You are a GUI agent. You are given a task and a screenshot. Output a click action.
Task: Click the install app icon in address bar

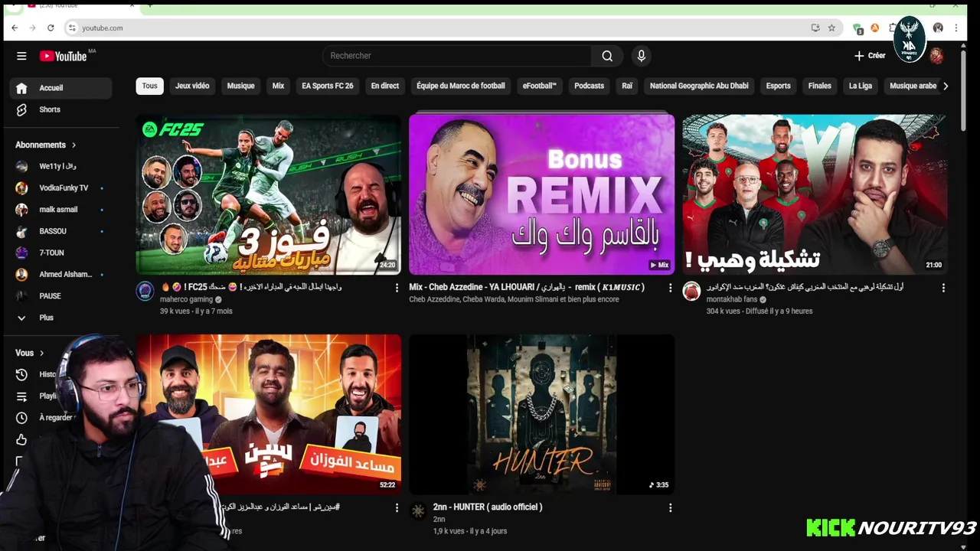815,28
